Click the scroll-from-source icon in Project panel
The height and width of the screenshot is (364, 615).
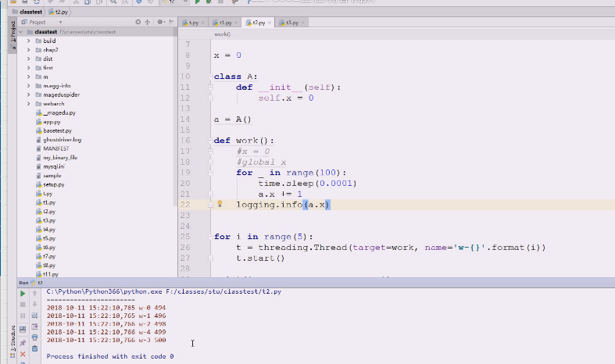(138, 22)
